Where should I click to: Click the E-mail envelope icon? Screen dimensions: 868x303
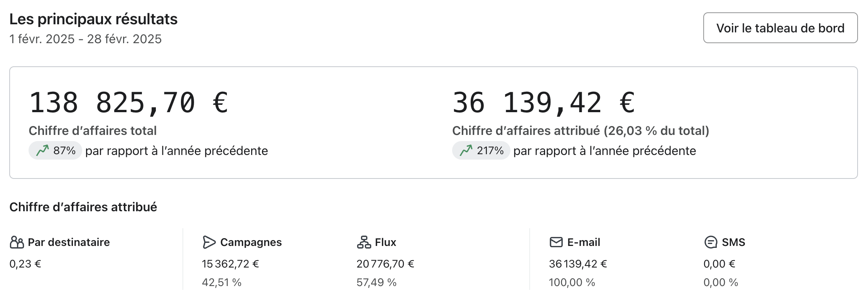pyautogui.click(x=556, y=242)
